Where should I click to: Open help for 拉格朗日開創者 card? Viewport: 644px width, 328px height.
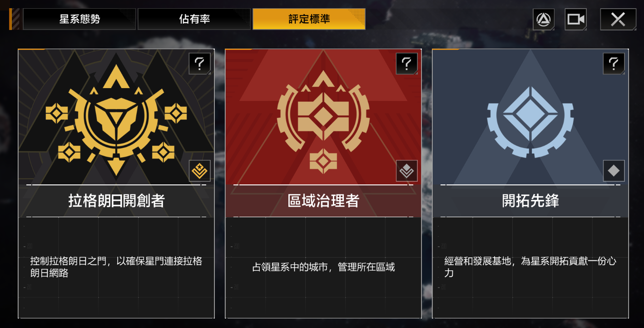tap(200, 64)
